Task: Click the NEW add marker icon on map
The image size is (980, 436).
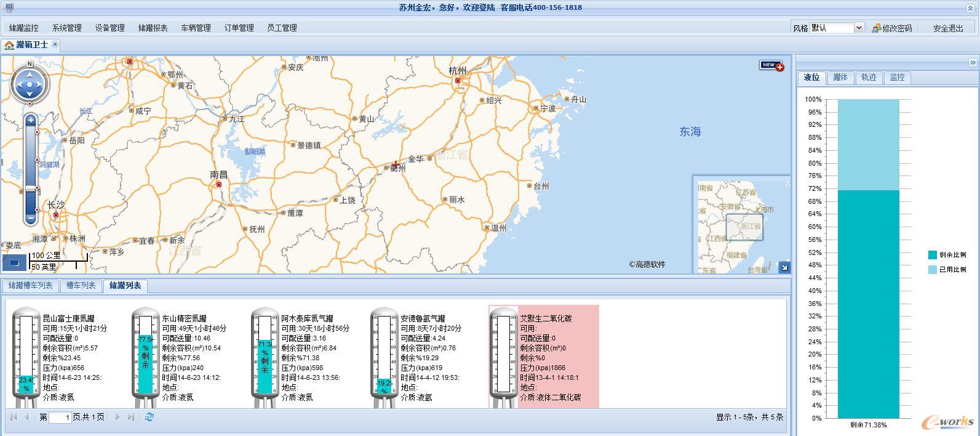Action: click(x=771, y=65)
